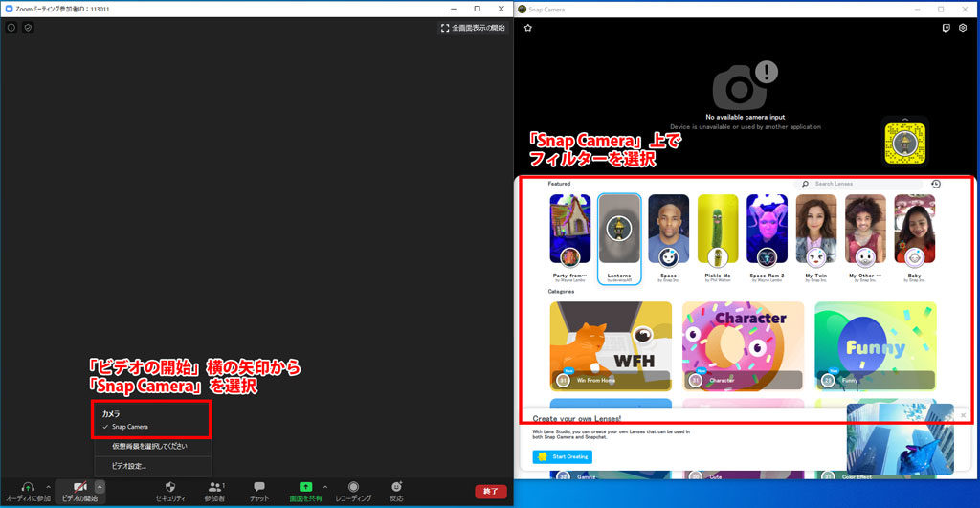Viewport: 980px width, 508px height.
Task: Click the Twitch icon in Snap Camera
Action: (947, 28)
